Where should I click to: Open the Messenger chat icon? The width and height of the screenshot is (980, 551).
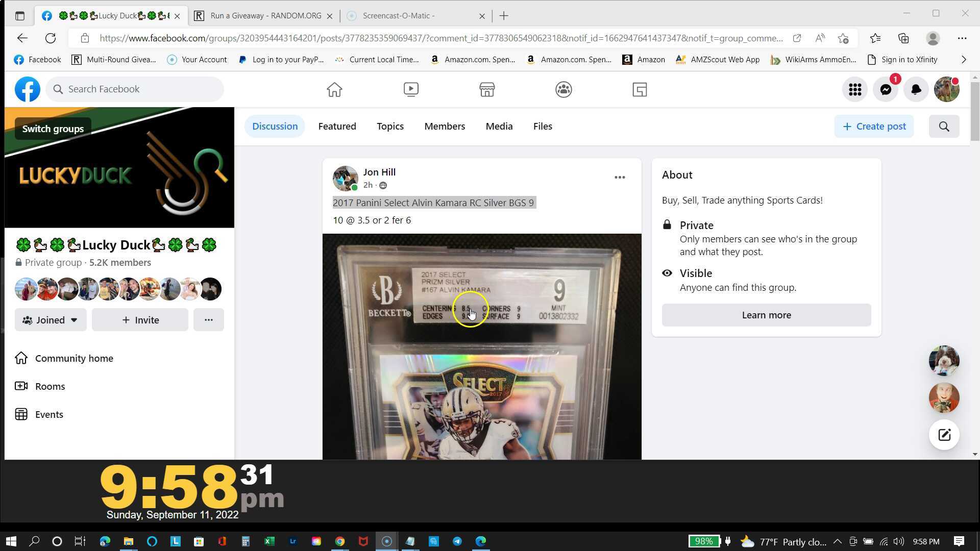[886, 90]
